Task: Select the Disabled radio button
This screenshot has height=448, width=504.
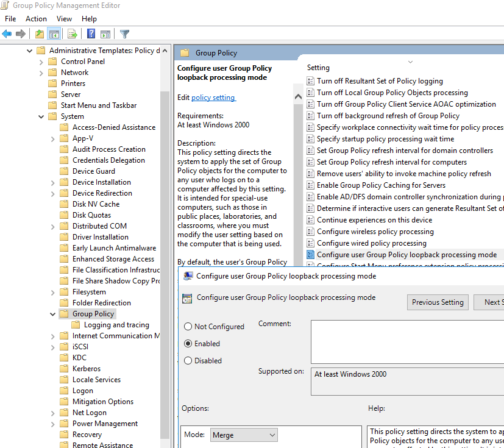Action: pos(188,361)
